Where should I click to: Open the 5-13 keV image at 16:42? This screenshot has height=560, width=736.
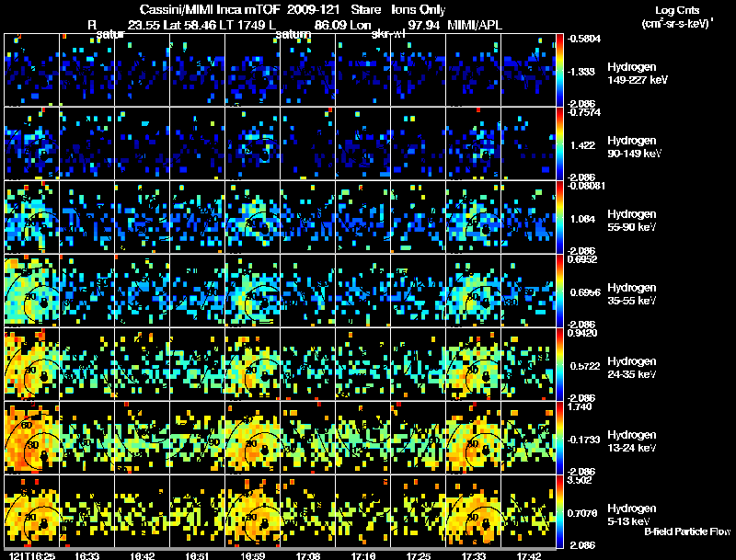click(x=143, y=511)
